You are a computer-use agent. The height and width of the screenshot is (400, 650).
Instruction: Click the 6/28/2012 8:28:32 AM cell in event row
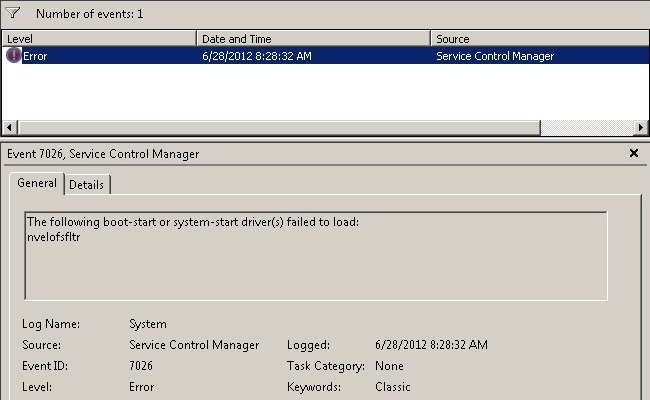pos(256,56)
